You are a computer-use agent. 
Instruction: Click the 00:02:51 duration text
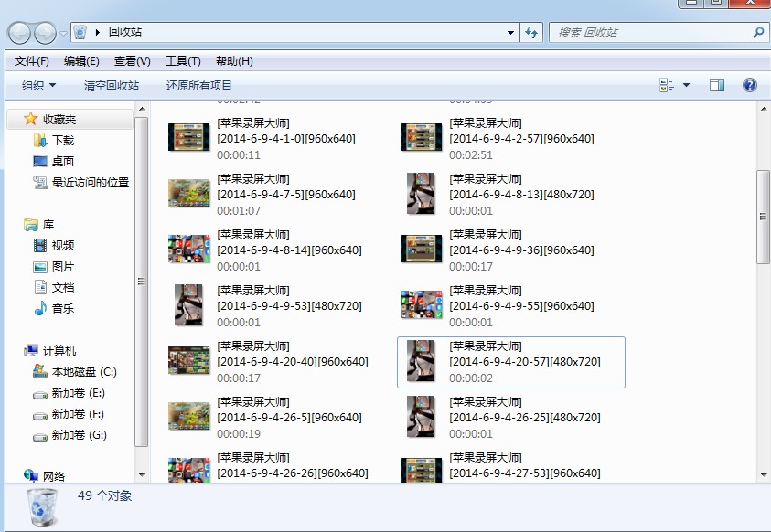coord(471,155)
